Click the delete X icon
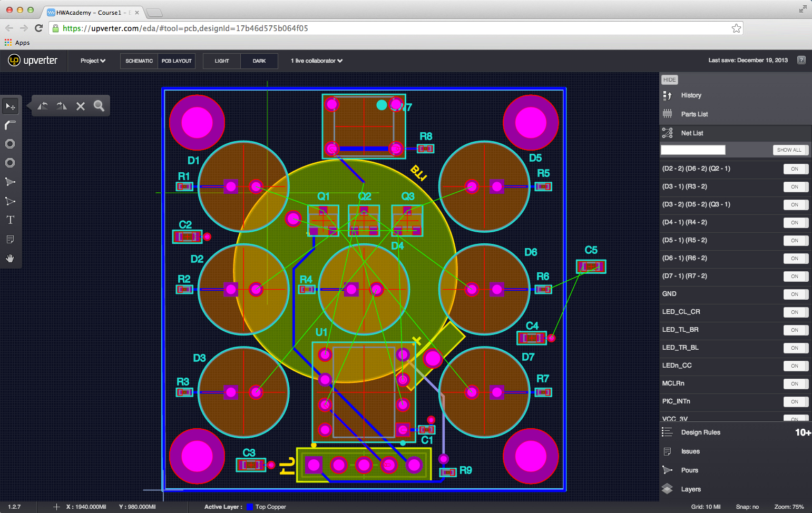The width and height of the screenshot is (812, 513). point(81,106)
